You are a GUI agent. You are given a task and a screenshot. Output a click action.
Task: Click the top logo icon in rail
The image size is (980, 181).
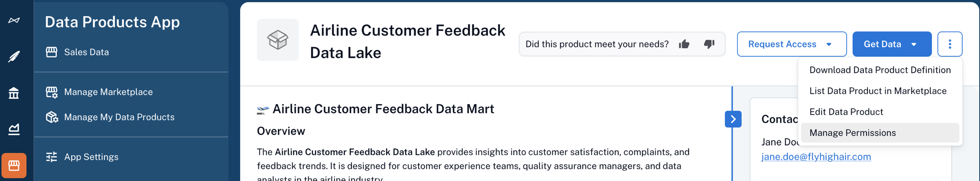point(14,20)
